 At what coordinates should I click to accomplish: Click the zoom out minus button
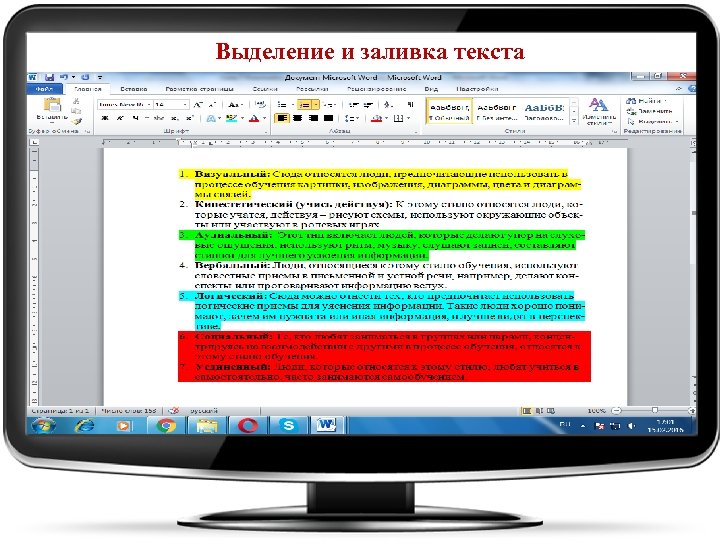pos(617,410)
